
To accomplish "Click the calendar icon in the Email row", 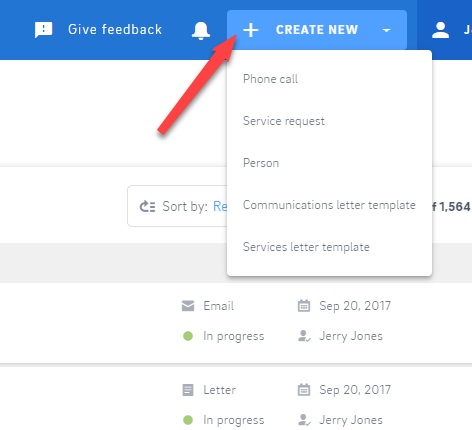I will (304, 306).
